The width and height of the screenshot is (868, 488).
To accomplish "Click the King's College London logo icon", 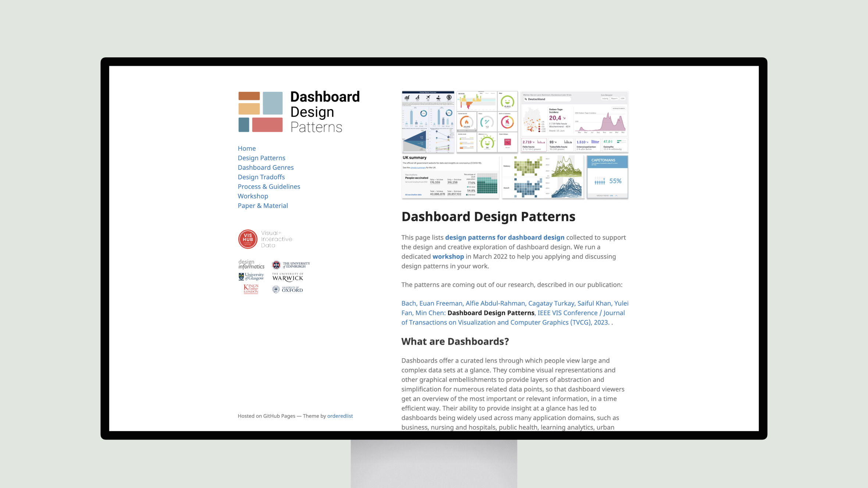I will pyautogui.click(x=250, y=288).
